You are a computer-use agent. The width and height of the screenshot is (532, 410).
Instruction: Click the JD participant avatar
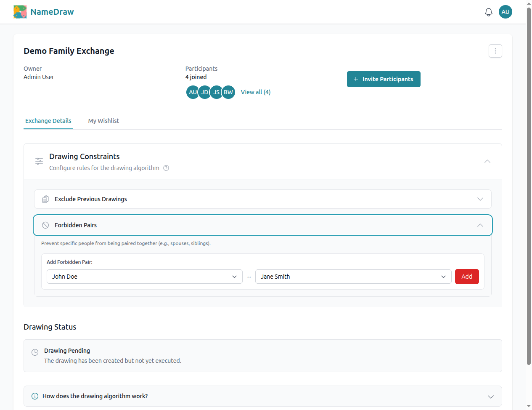pyautogui.click(x=204, y=92)
